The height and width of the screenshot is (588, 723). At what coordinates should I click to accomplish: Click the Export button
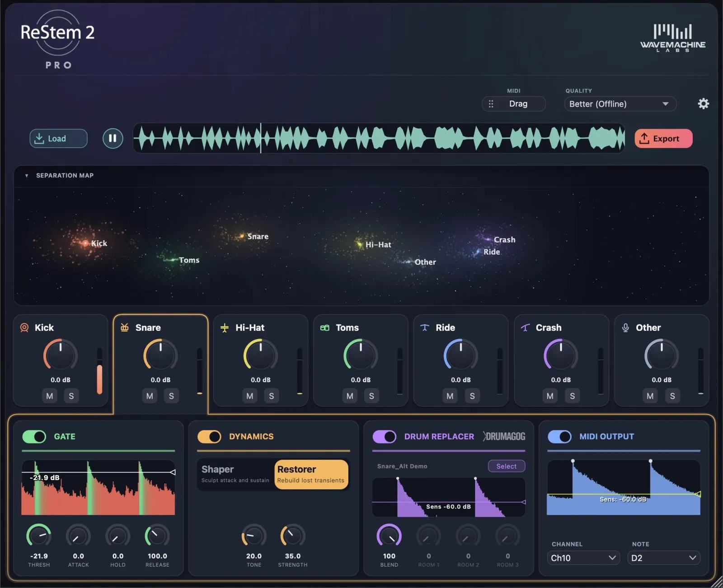[663, 138]
